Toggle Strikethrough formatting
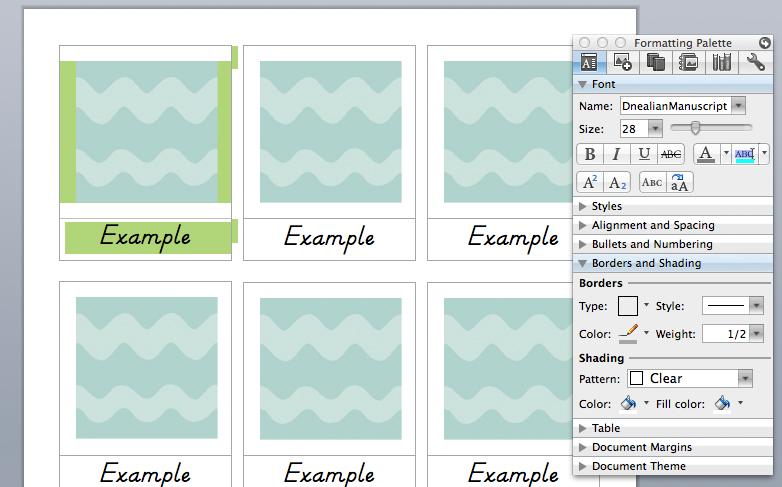The width and height of the screenshot is (782, 487). click(671, 154)
